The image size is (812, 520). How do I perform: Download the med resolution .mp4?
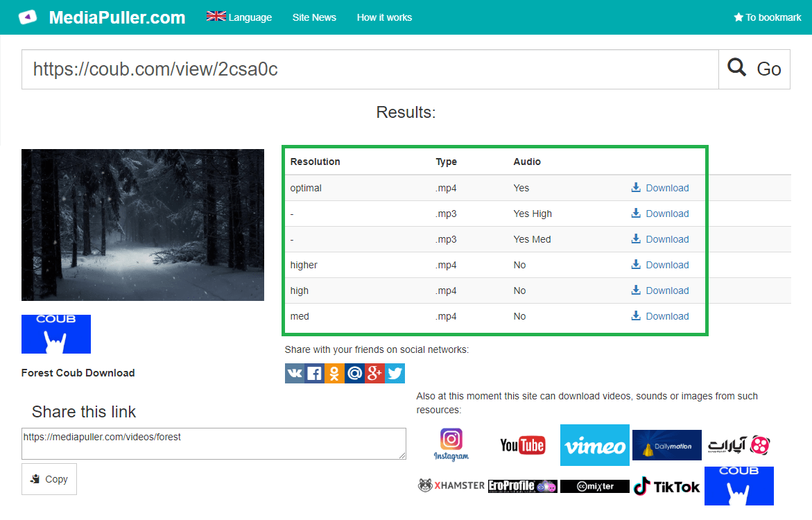coord(660,316)
